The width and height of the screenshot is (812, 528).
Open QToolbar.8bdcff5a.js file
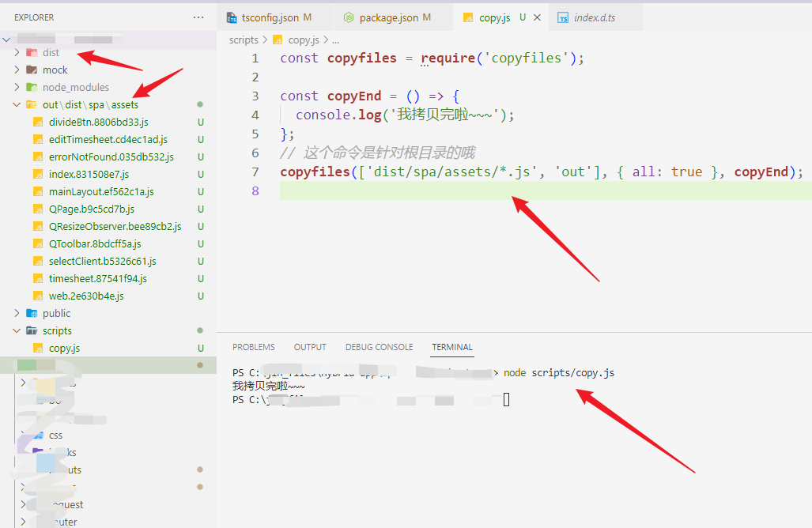[x=95, y=243]
